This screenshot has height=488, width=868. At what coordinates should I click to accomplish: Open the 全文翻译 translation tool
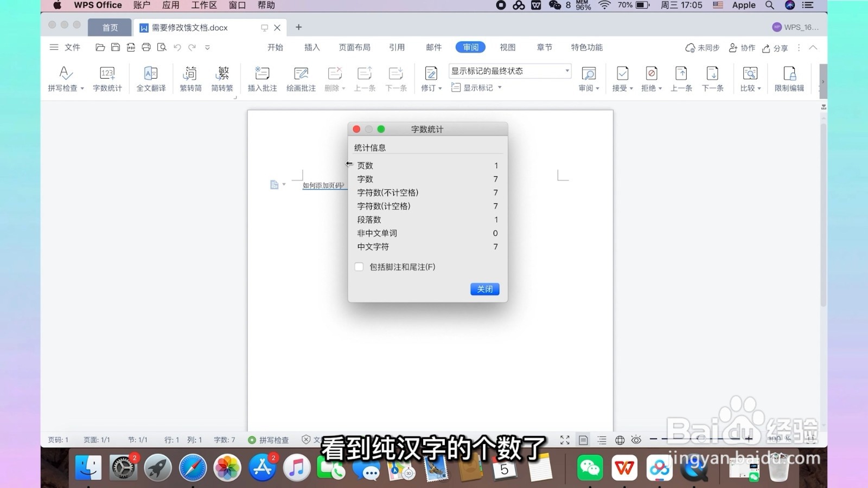pos(150,78)
